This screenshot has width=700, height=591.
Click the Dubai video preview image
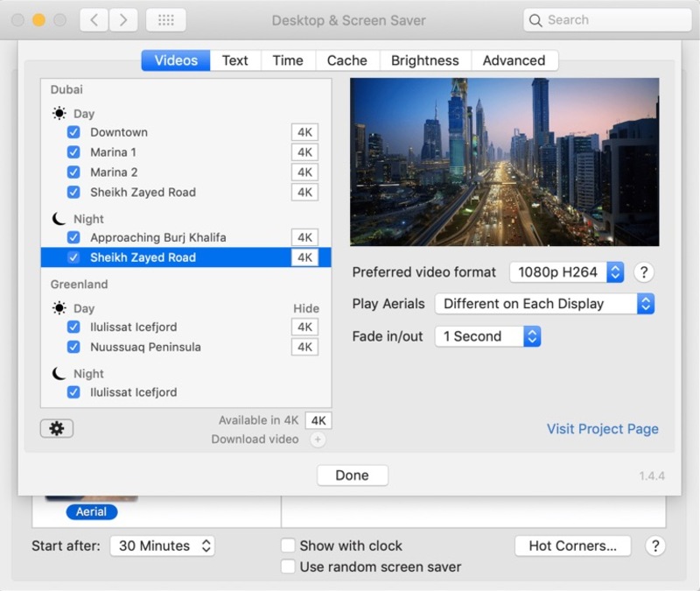[505, 162]
